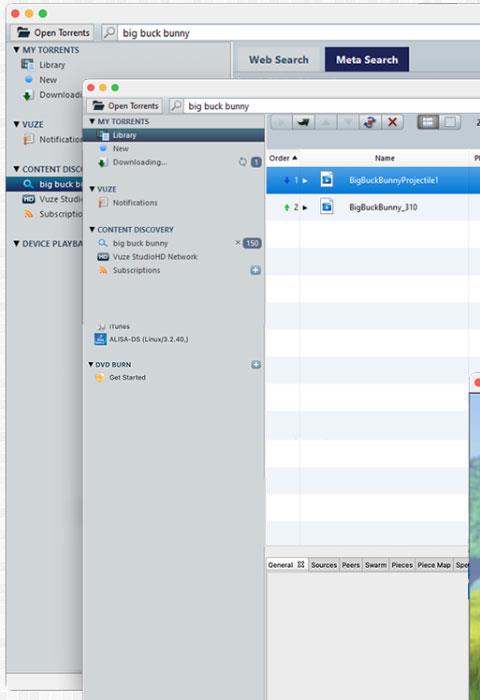
Task: Click magnifier search icon in front window
Action: point(176,106)
